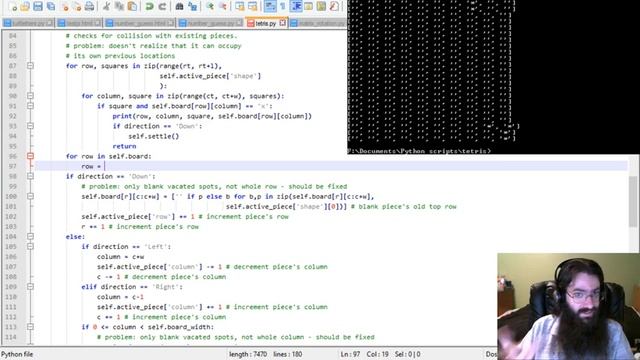Toggle the Indent Guide toolbar button
The image size is (640, 360).
(296, 6)
